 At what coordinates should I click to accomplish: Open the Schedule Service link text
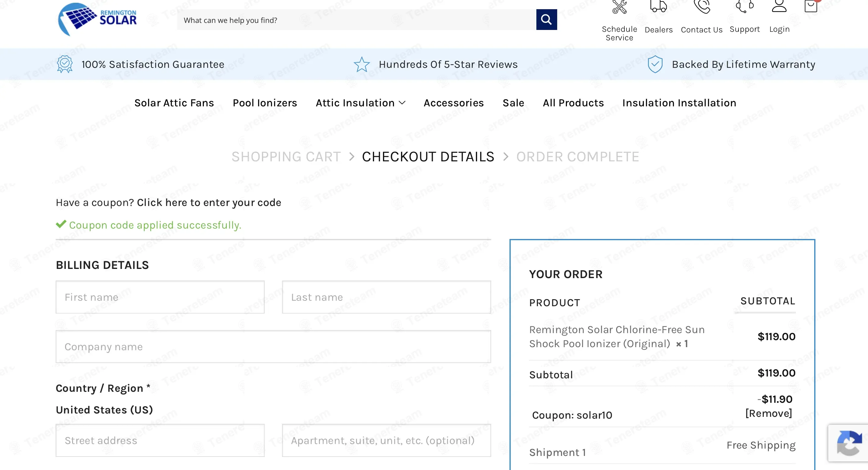pyautogui.click(x=619, y=33)
